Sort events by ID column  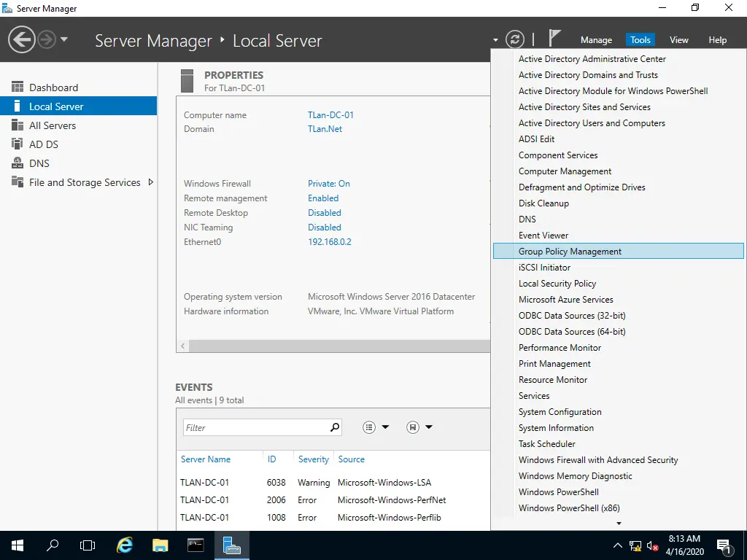click(271, 459)
